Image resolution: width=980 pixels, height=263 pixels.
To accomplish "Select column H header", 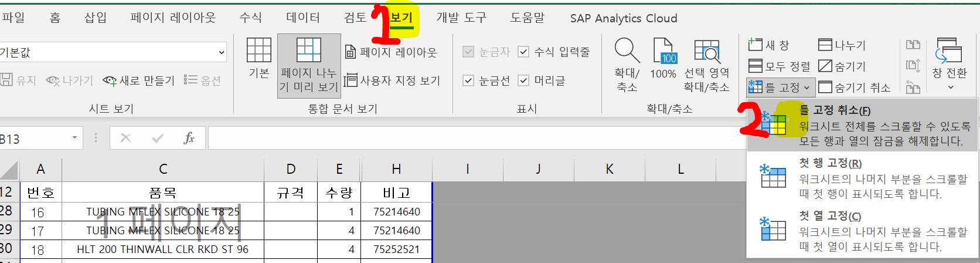I will tap(396, 169).
